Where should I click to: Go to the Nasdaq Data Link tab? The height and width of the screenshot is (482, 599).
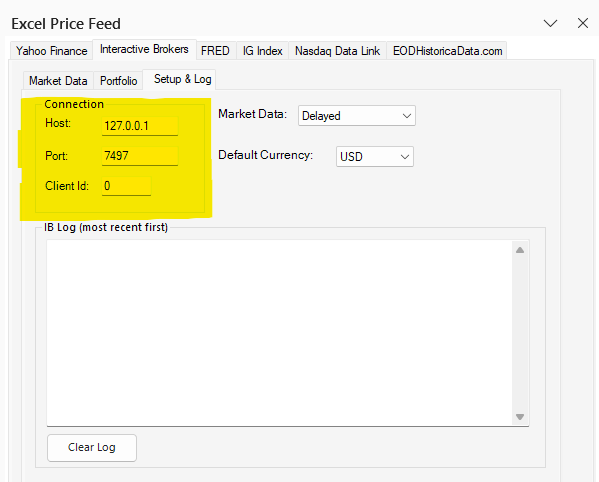(x=337, y=51)
